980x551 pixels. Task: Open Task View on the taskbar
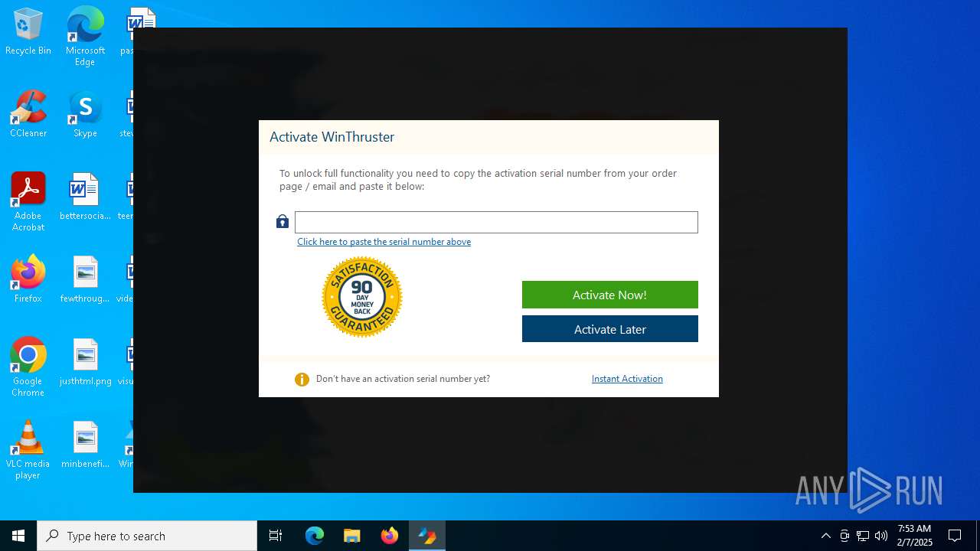click(276, 536)
